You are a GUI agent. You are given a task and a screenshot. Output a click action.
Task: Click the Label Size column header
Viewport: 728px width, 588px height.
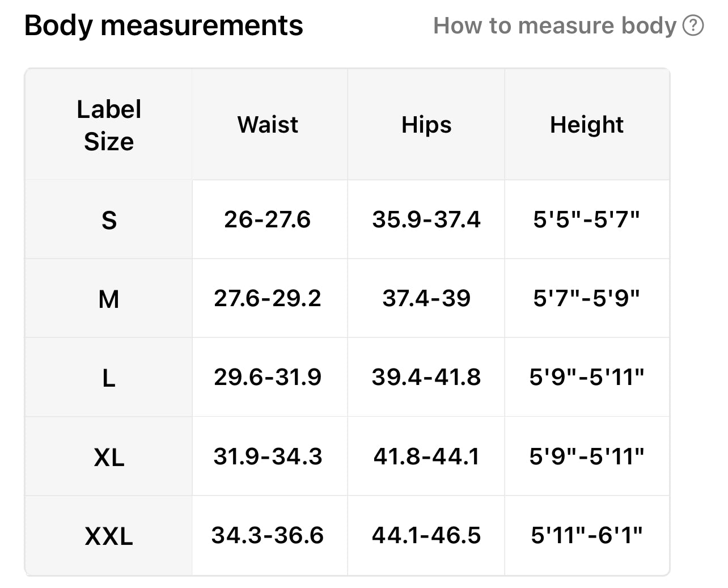[x=109, y=125]
